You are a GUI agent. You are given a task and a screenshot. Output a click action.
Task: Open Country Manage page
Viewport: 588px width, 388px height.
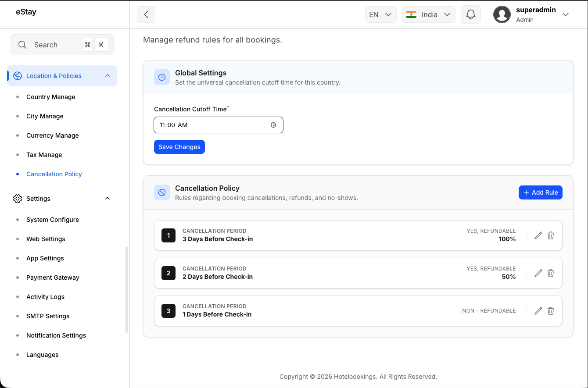pos(51,97)
